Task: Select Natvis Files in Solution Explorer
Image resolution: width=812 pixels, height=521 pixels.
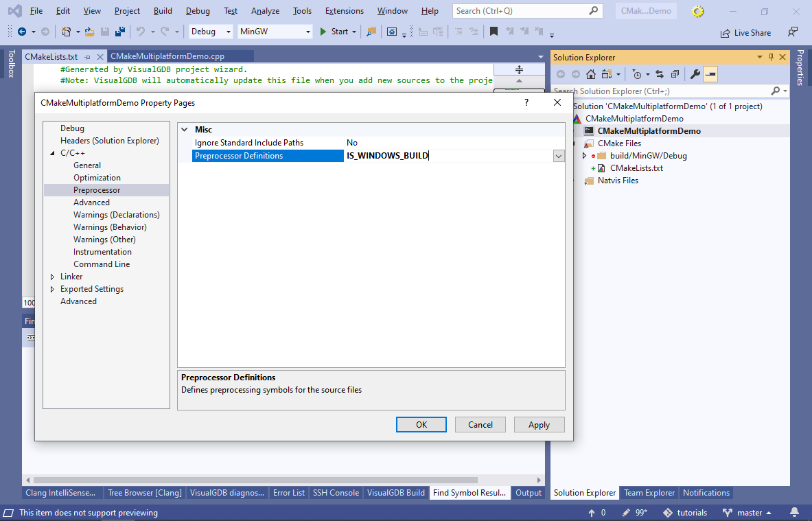Action: 618,181
